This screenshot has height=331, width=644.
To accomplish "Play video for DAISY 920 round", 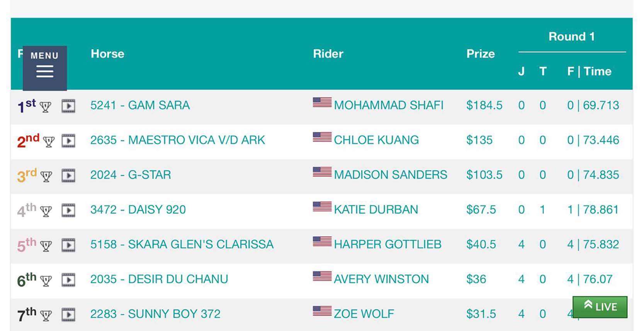I will click(x=68, y=210).
